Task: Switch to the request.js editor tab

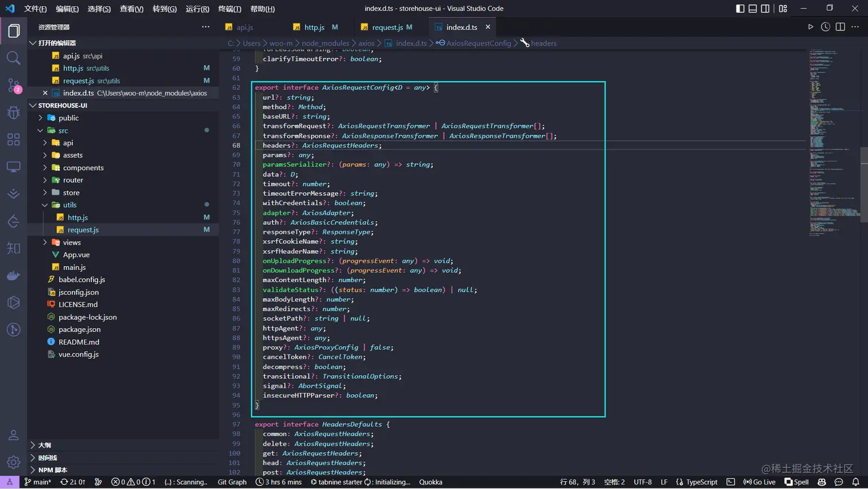Action: pos(387,27)
